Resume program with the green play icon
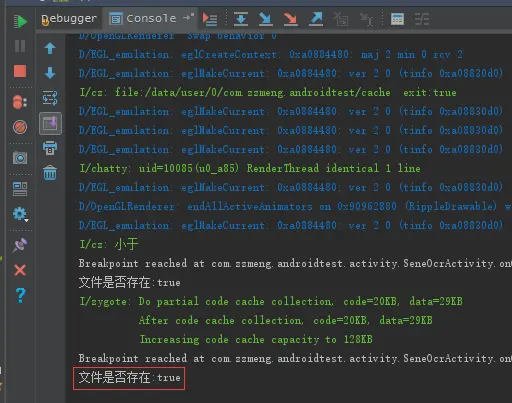This screenshot has width=512, height=403. pos(20,21)
